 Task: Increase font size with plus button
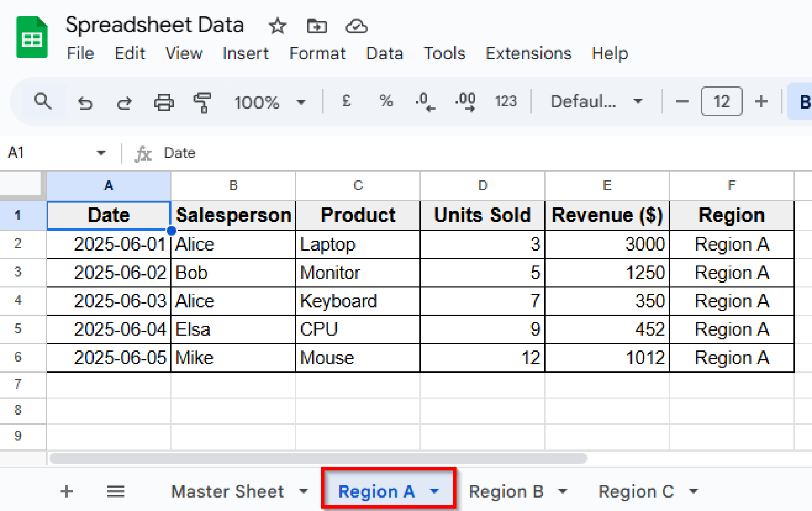tap(762, 102)
